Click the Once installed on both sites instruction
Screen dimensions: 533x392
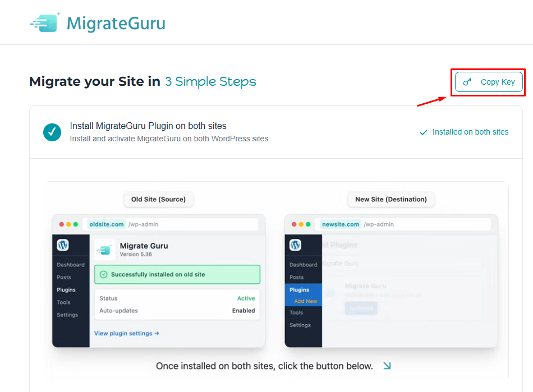point(264,366)
